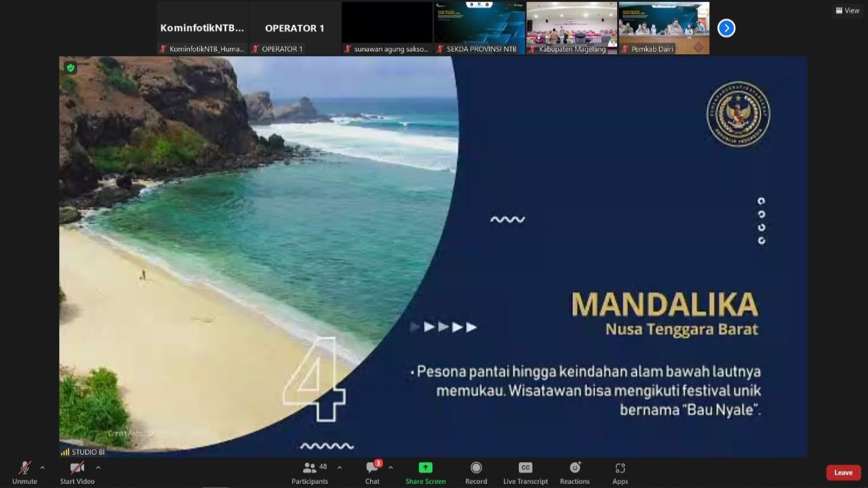The width and height of the screenshot is (868, 488).
Task: Leave the meeting
Action: coord(843,472)
